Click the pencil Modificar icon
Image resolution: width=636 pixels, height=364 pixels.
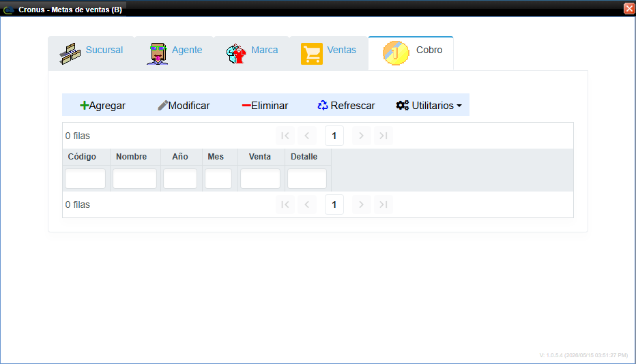[162, 106]
